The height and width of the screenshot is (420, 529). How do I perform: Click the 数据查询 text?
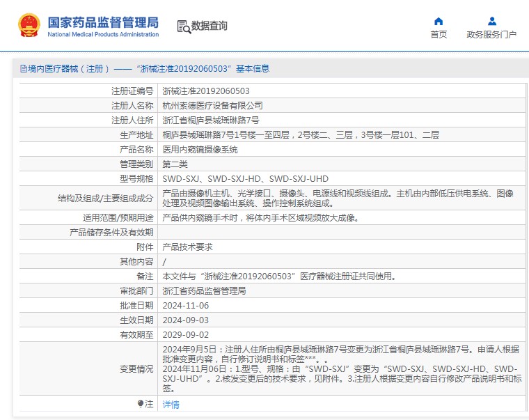[210, 26]
